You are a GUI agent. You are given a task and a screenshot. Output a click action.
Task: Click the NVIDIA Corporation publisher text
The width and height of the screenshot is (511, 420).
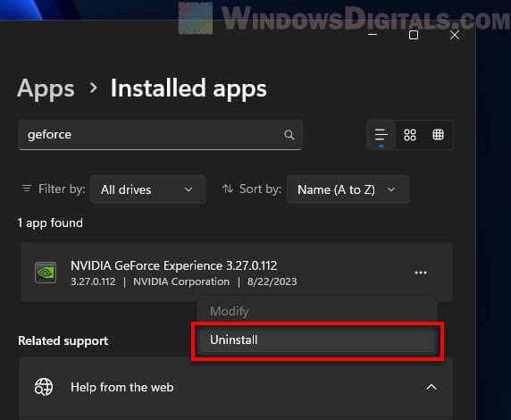[x=181, y=281]
